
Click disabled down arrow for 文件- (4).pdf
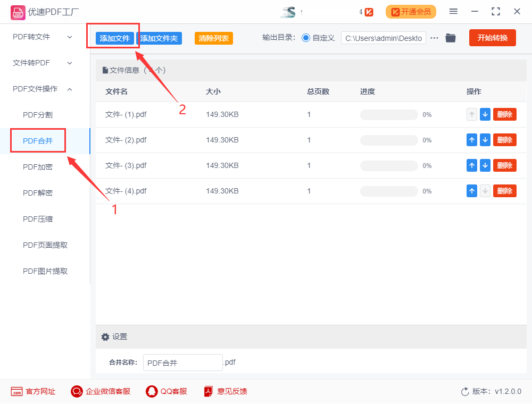pyautogui.click(x=485, y=191)
